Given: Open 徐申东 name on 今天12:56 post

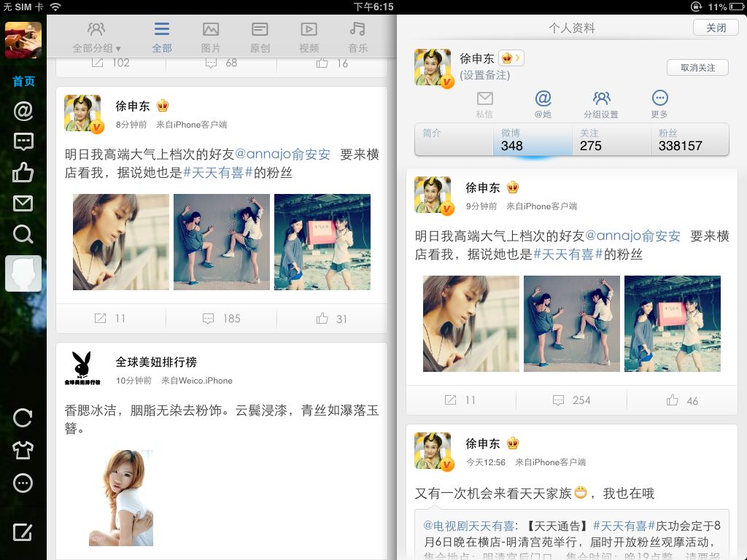Looking at the screenshot, I should click(x=483, y=443).
